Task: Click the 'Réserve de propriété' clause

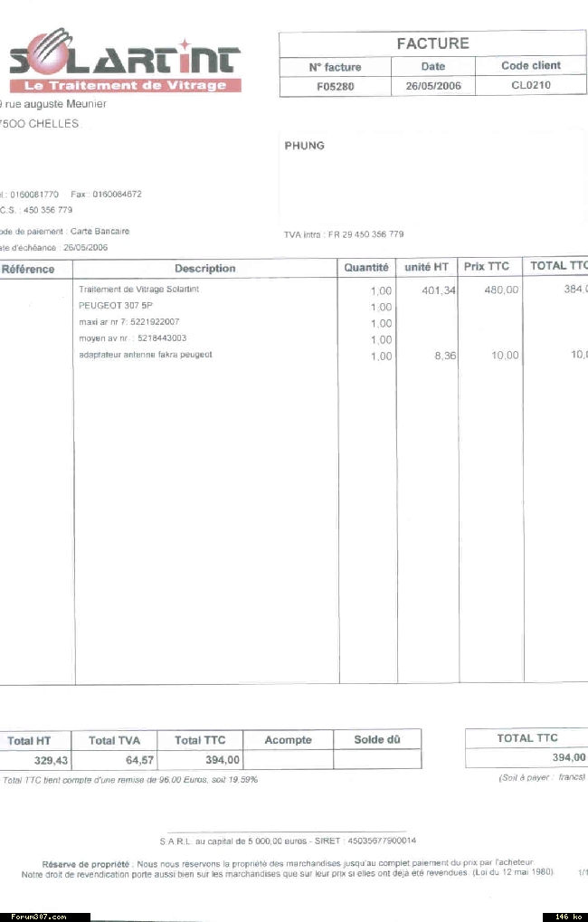Action: [288, 870]
